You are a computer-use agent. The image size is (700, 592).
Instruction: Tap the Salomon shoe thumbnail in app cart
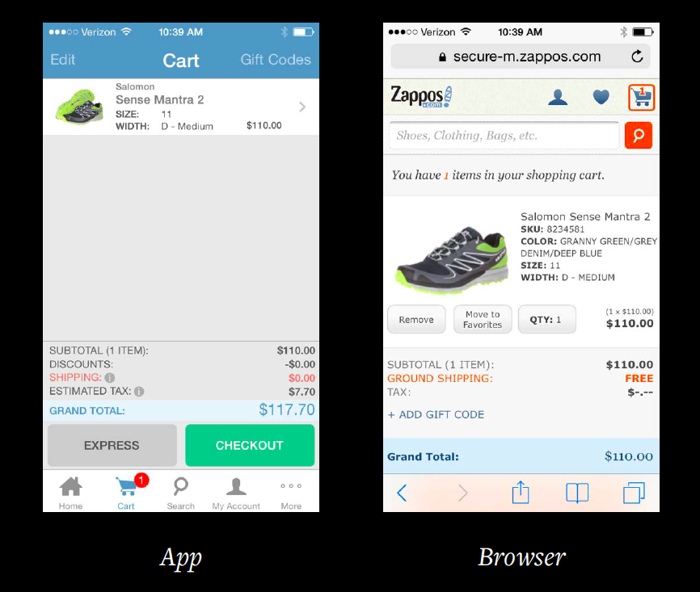[79, 107]
